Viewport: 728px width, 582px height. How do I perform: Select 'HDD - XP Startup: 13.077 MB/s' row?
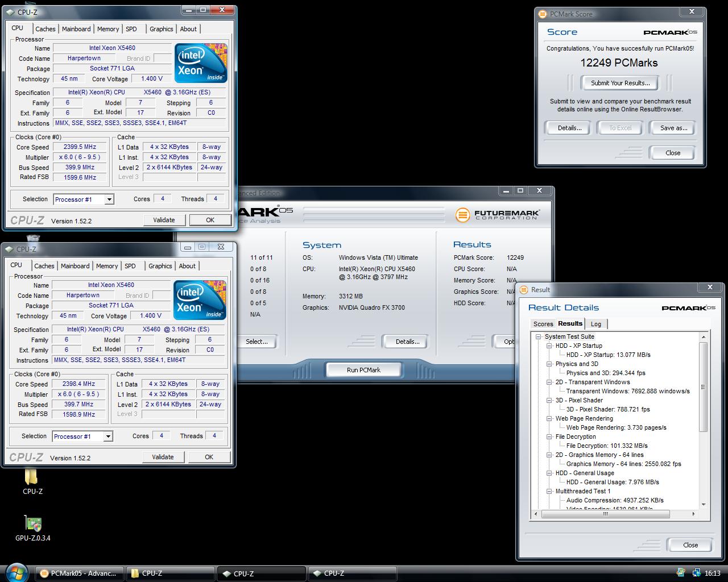pos(608,355)
